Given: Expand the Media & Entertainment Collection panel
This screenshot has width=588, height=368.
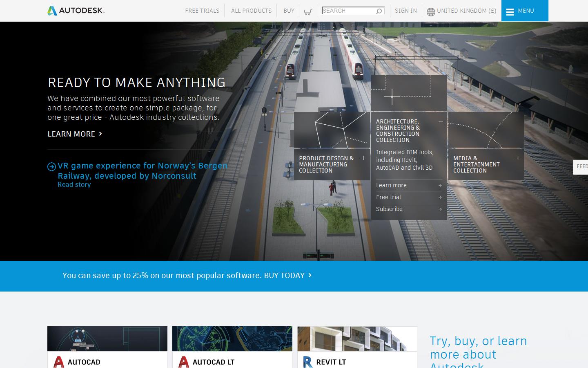Looking at the screenshot, I should (518, 158).
